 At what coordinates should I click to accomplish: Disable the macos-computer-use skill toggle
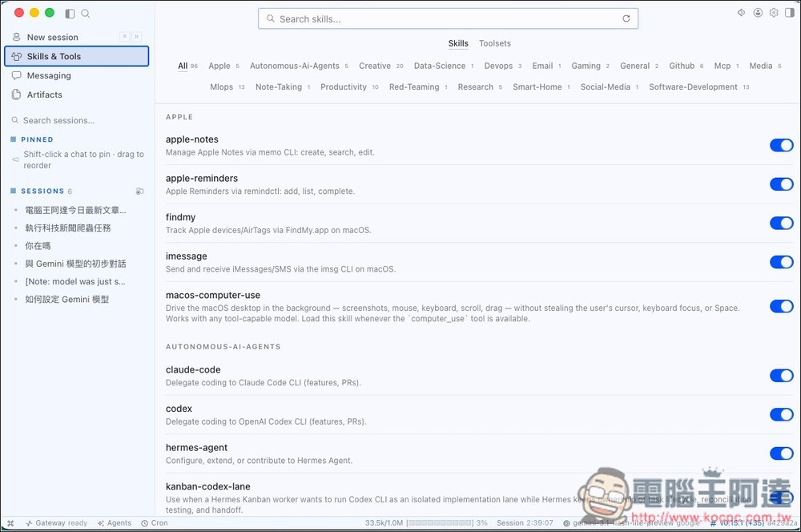(782, 306)
